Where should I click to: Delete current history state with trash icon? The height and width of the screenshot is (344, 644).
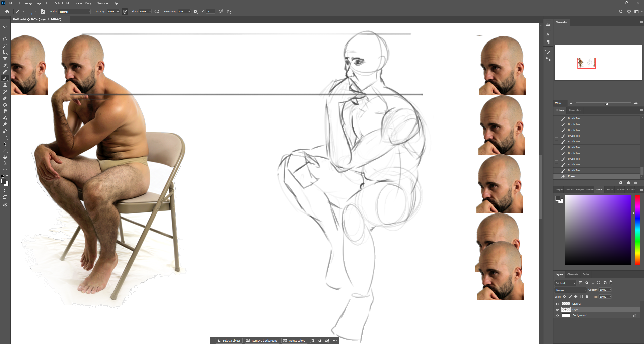tap(636, 183)
